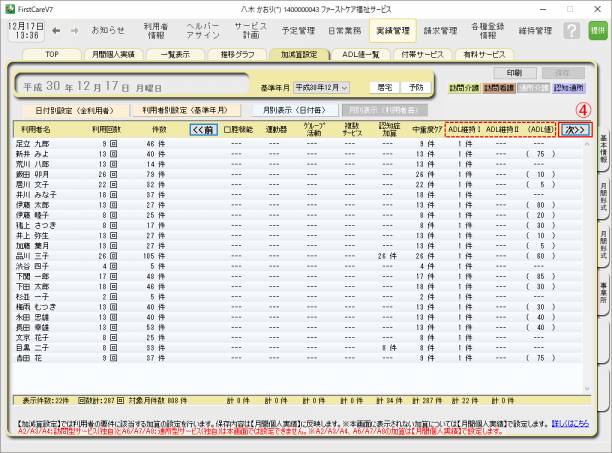Click the question mark help icon
The width and height of the screenshot is (612, 453).
[x=570, y=31]
